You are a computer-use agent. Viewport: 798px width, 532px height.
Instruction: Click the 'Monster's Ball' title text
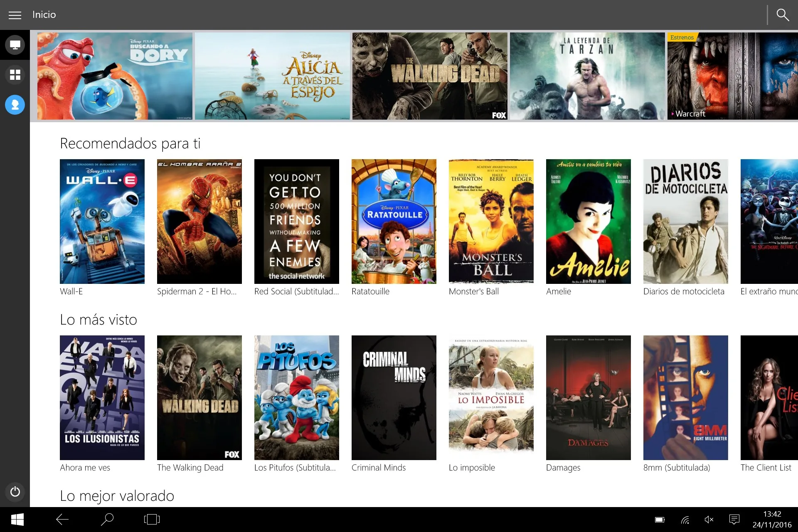point(474,291)
